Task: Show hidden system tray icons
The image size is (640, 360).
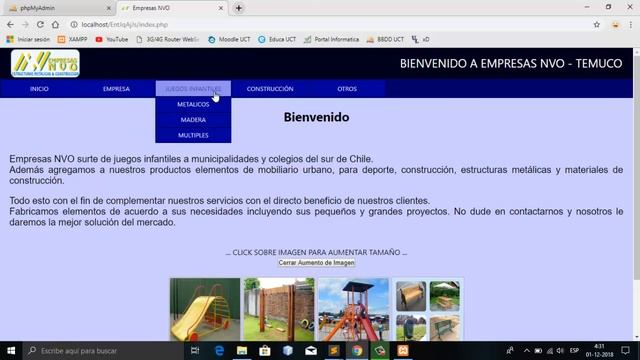Action: click(x=527, y=351)
